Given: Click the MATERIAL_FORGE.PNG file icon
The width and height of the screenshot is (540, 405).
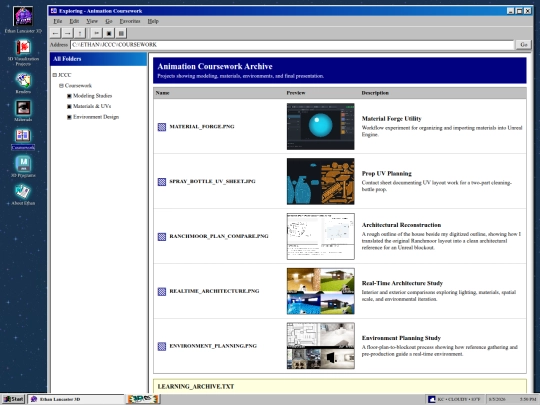Looking at the screenshot, I should (x=162, y=127).
